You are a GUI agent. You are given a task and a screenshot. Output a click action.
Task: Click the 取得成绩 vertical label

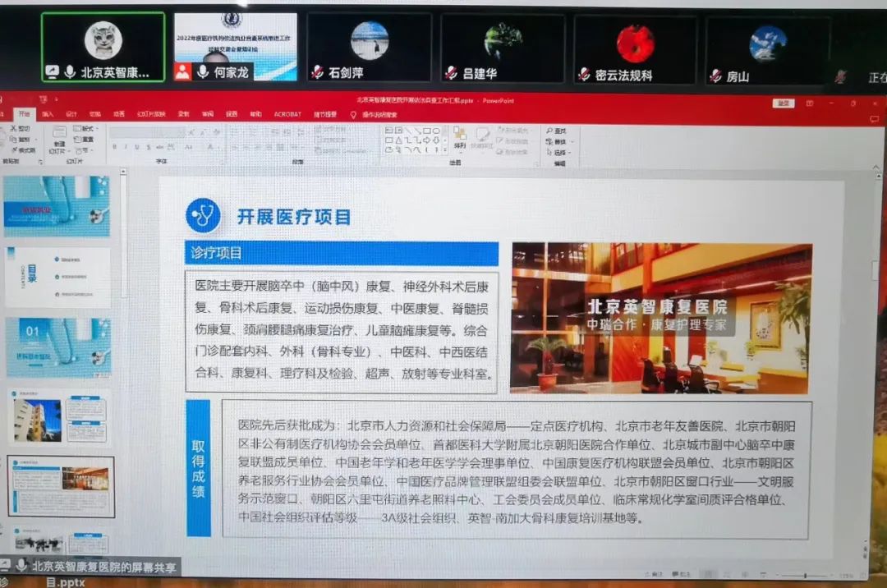point(198,468)
